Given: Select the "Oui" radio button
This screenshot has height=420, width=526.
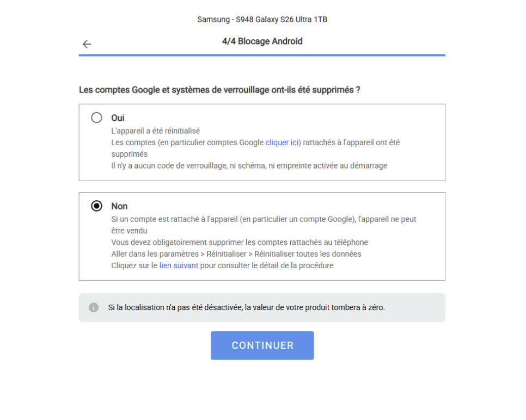Looking at the screenshot, I should click(x=96, y=118).
